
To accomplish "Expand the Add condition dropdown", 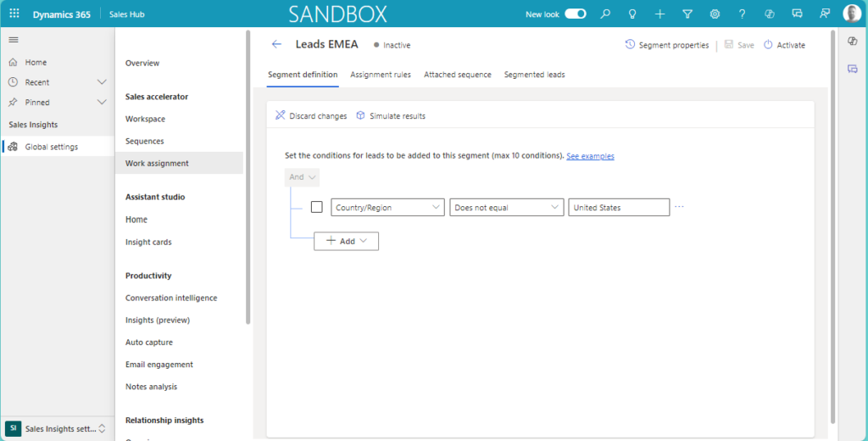I will pos(347,241).
